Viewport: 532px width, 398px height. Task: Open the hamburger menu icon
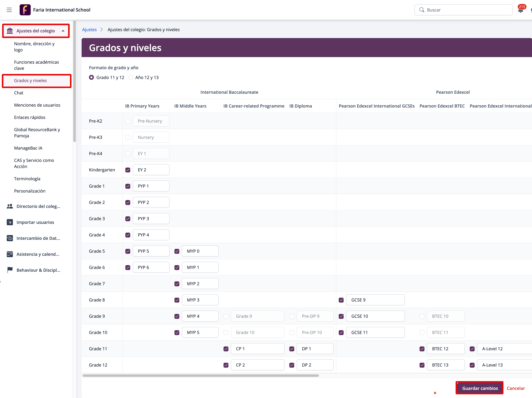tap(9, 10)
